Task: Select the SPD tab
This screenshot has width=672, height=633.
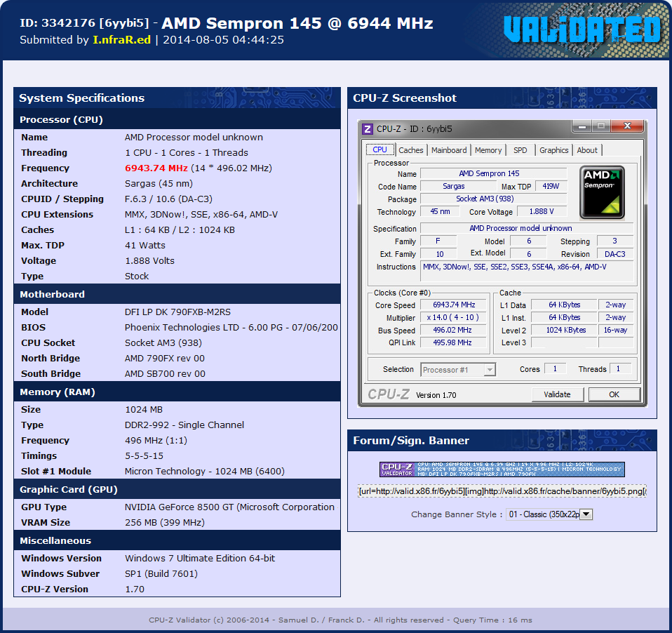Action: tap(520, 150)
